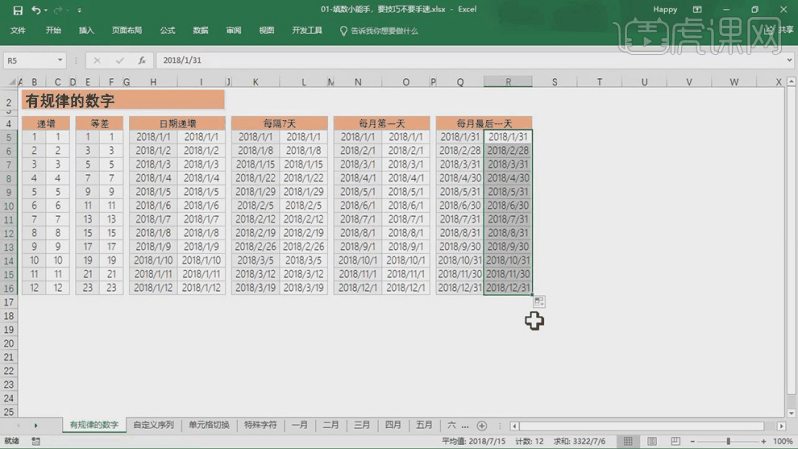The height and width of the screenshot is (449, 798).
Task: Click horizontal scrollbar left arrow
Action: coord(515,426)
